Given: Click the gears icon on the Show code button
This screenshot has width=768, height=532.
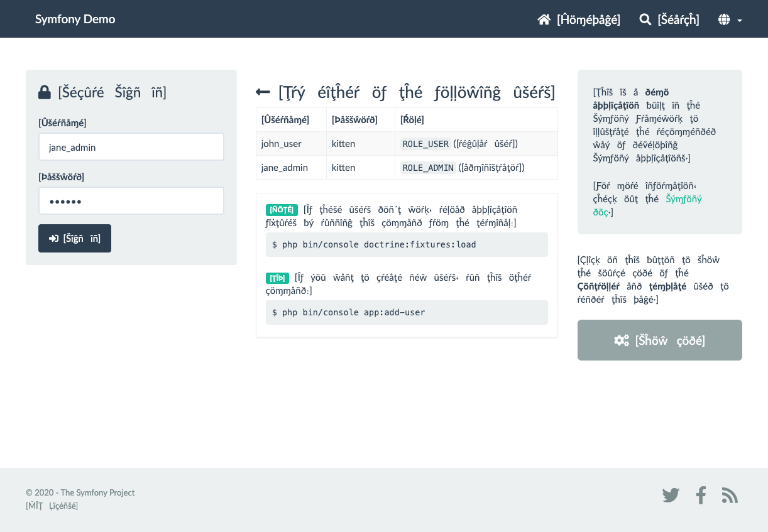Looking at the screenshot, I should (621, 340).
